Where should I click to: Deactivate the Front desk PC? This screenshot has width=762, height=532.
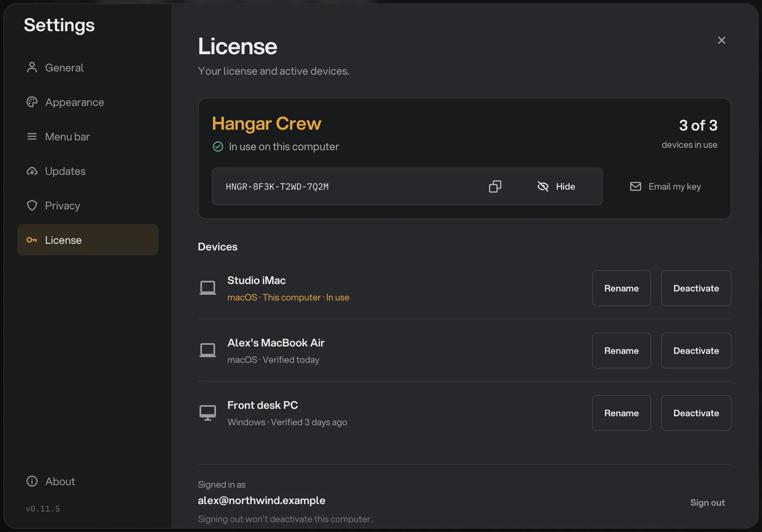pos(696,413)
